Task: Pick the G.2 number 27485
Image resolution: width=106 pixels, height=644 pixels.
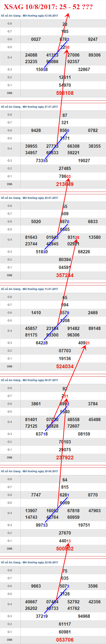Action: pos(65,168)
